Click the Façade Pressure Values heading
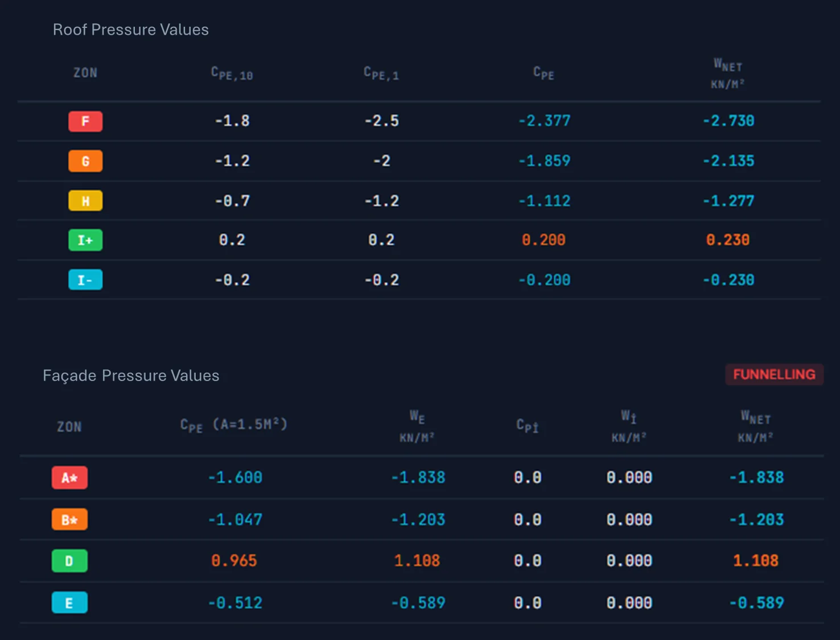 click(x=131, y=375)
